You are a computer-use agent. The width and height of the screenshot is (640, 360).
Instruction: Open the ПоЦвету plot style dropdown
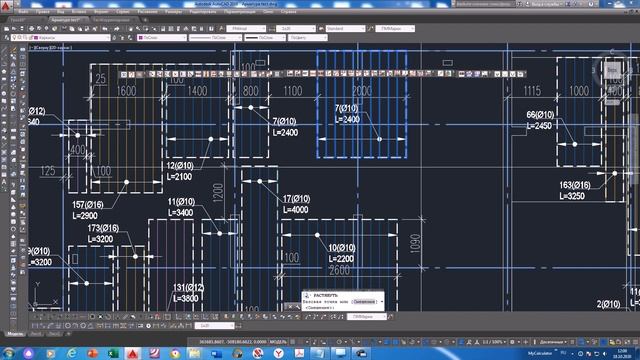pos(307,38)
